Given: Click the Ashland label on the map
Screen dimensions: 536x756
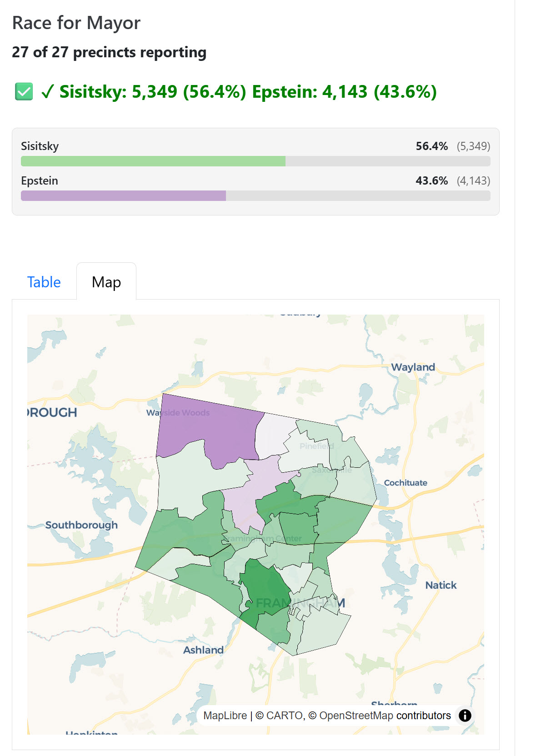Looking at the screenshot, I should [x=203, y=650].
